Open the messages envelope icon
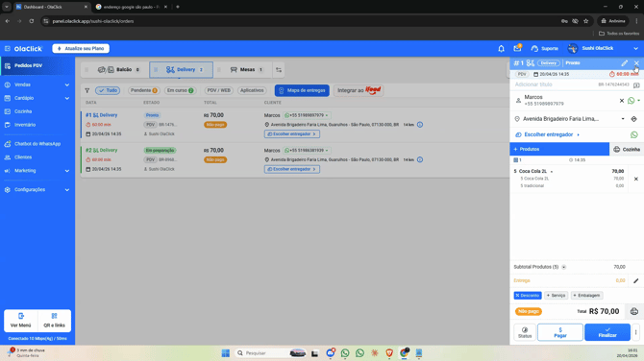 coord(517,48)
